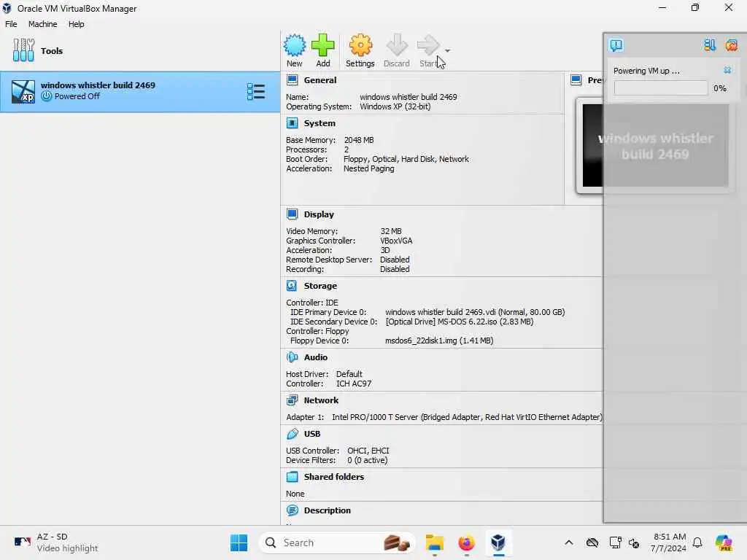Open the Help menu
Viewport: 747px width, 560px height.
76,24
